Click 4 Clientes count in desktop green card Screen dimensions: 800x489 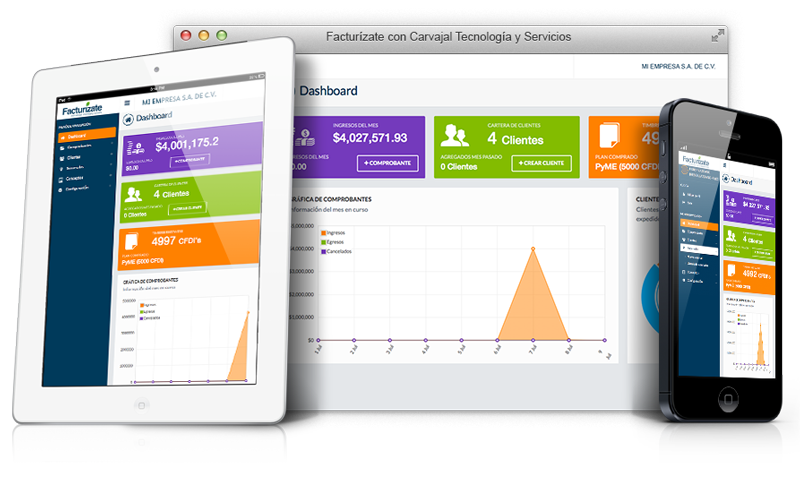click(515, 139)
